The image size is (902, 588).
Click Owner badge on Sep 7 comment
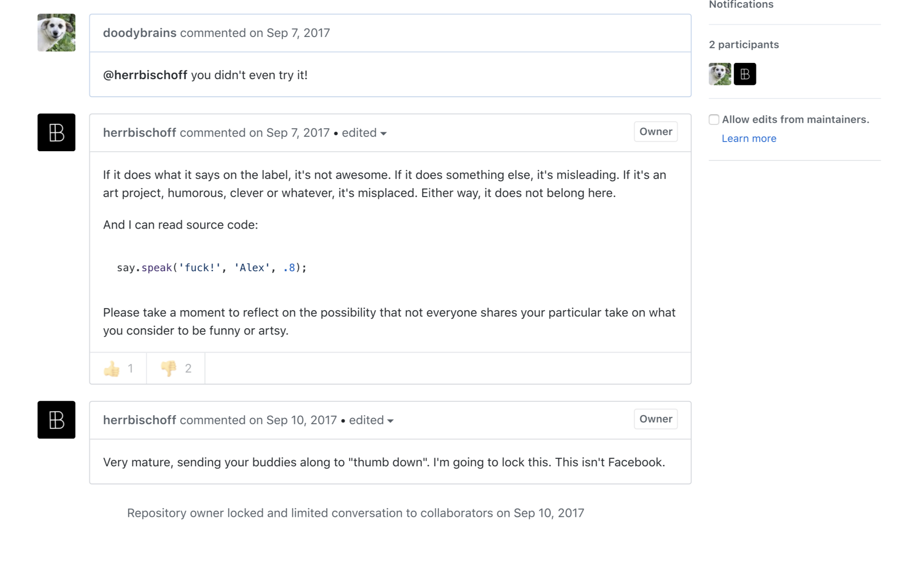point(655,132)
